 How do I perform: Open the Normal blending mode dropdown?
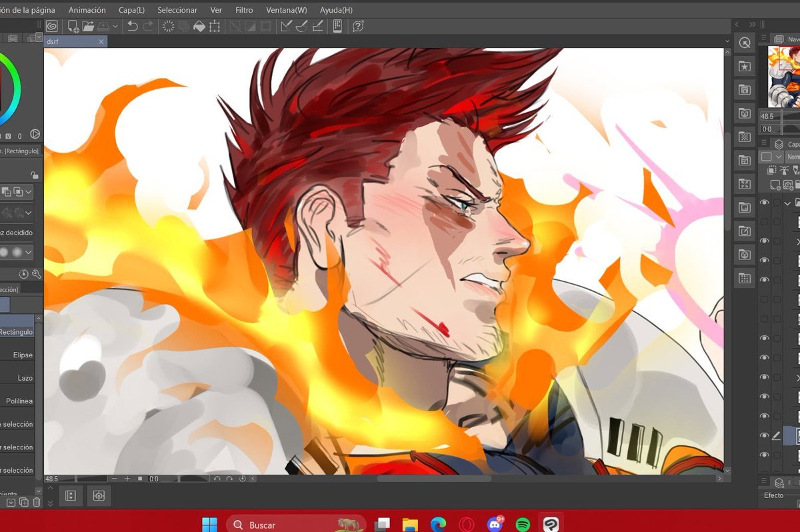click(x=793, y=157)
